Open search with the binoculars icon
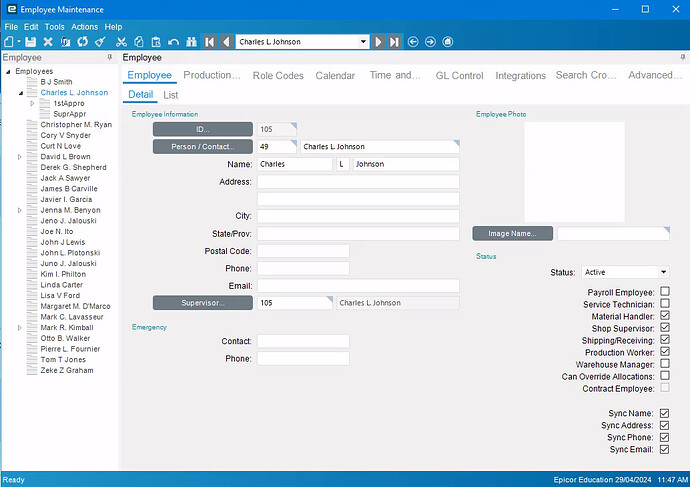 coord(191,42)
